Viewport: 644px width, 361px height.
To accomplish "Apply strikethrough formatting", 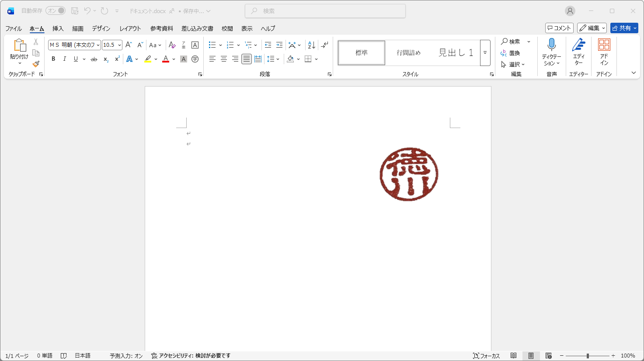I will pos(94,59).
